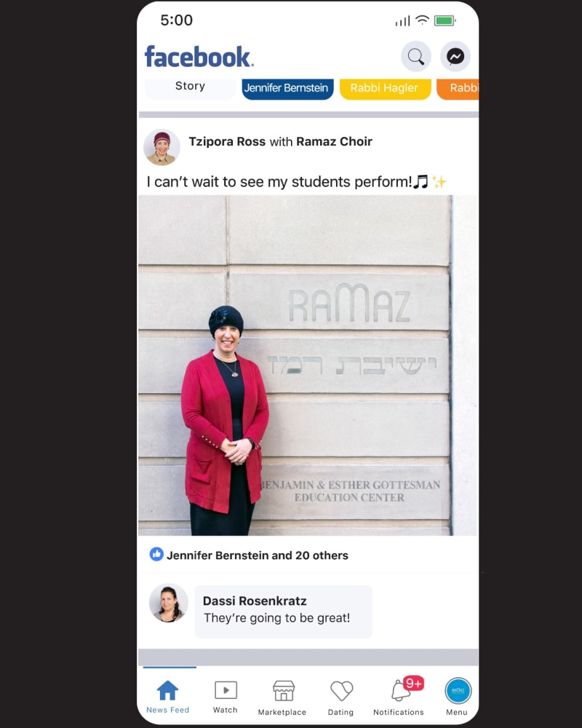Open Dassi Rosenkratz's commenter name
Image resolution: width=582 pixels, height=728 pixels.
[x=255, y=601]
